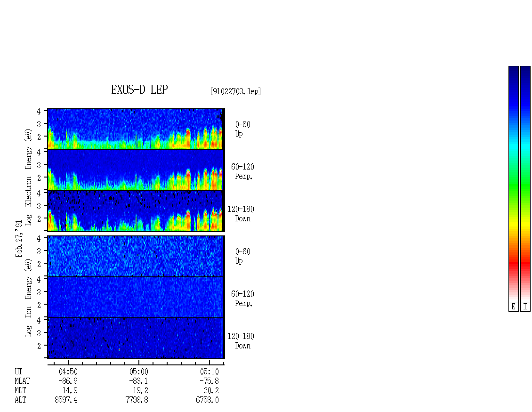532x412 pixels.
Task: Click the ion color scale bar above I
Action: coord(525,184)
